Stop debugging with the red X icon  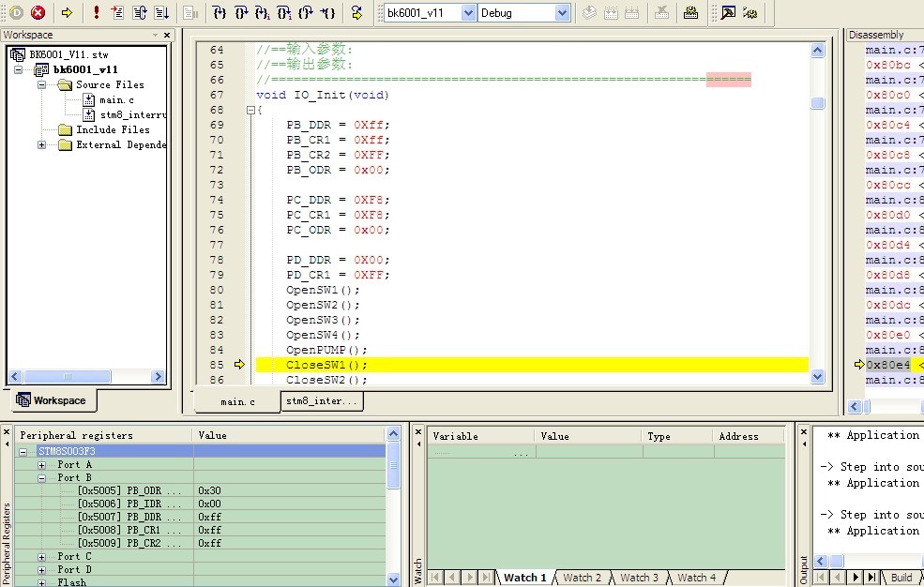point(38,12)
